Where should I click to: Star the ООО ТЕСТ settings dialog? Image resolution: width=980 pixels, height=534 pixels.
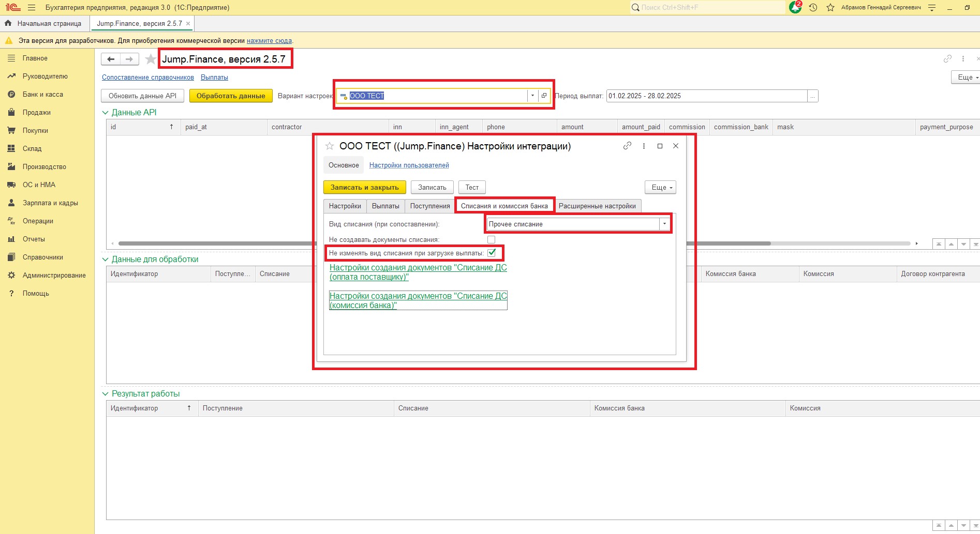330,146
